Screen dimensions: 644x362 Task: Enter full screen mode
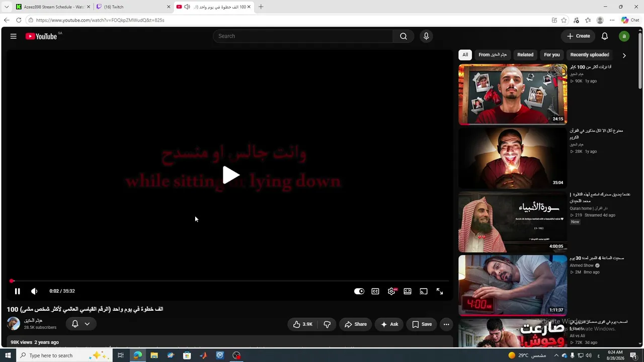(x=440, y=291)
